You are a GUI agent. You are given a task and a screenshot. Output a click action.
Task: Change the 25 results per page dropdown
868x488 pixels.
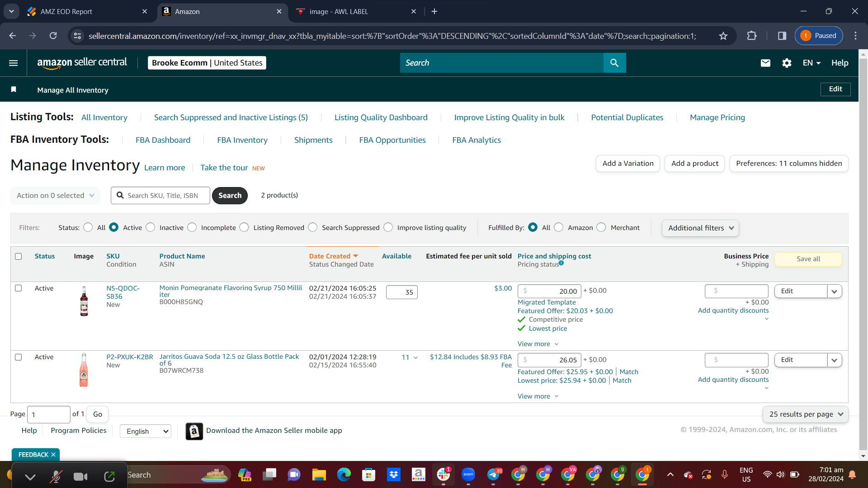[806, 414]
